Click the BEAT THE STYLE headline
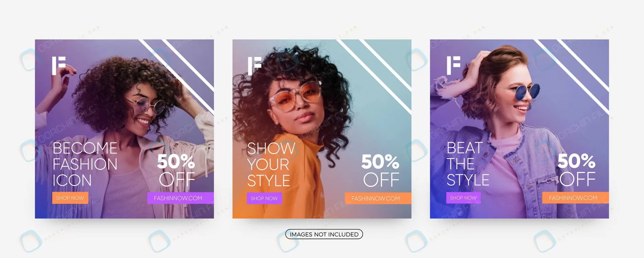 (468, 164)
